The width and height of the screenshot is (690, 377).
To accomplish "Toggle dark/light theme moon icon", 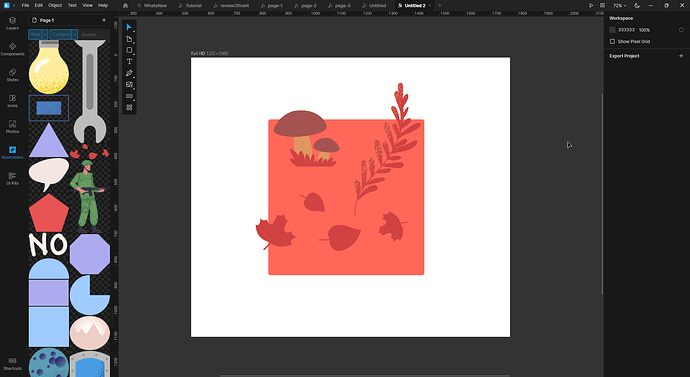I will tap(637, 5).
